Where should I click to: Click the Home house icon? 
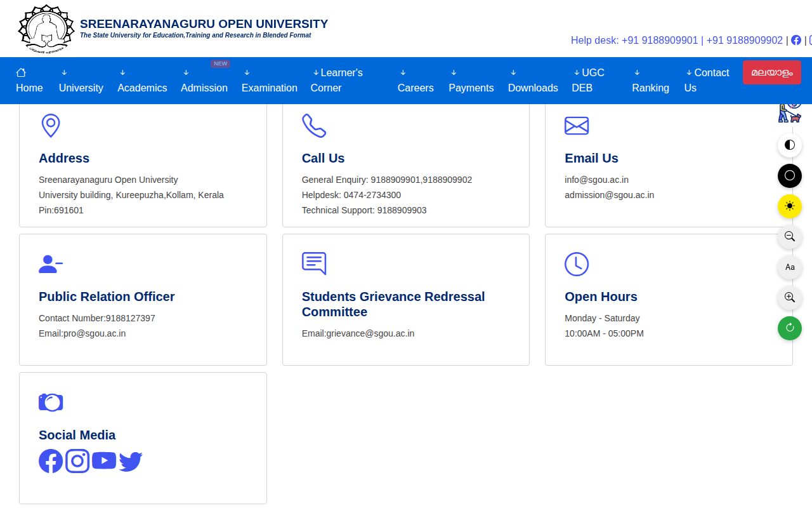pyautogui.click(x=21, y=72)
